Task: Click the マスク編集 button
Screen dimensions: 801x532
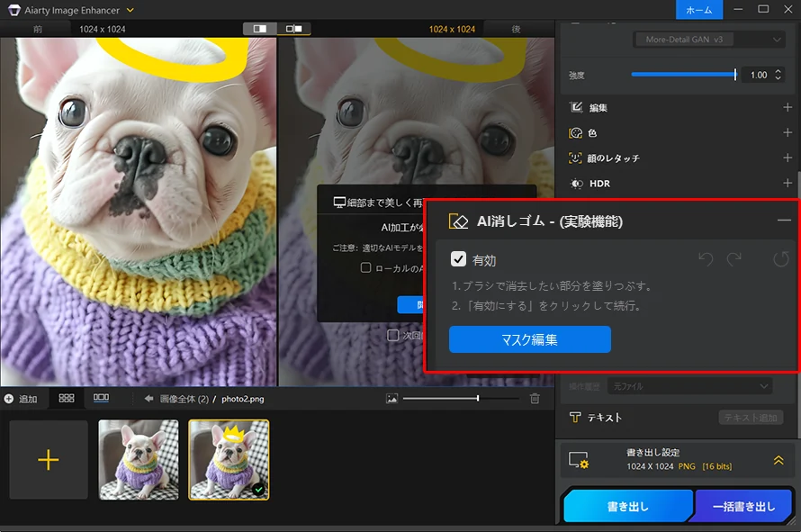Action: tap(529, 339)
